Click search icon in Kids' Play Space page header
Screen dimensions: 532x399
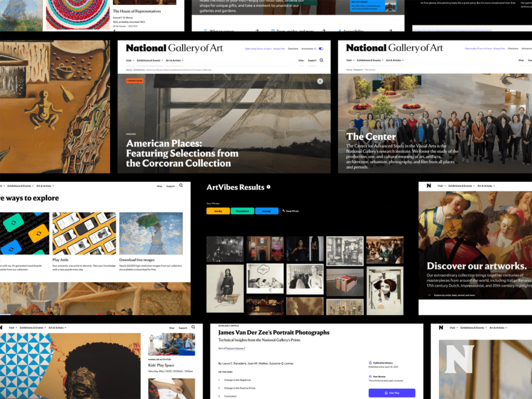(x=193, y=327)
